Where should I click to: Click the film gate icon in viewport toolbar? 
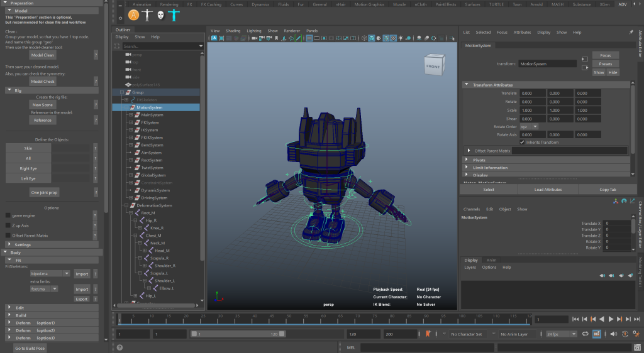pyautogui.click(x=316, y=38)
